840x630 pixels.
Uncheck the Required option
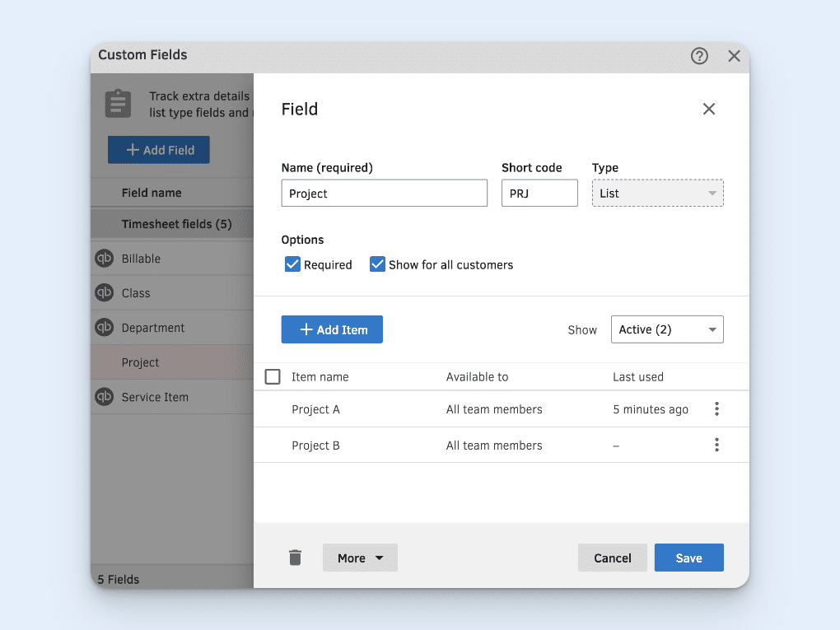[x=292, y=264]
